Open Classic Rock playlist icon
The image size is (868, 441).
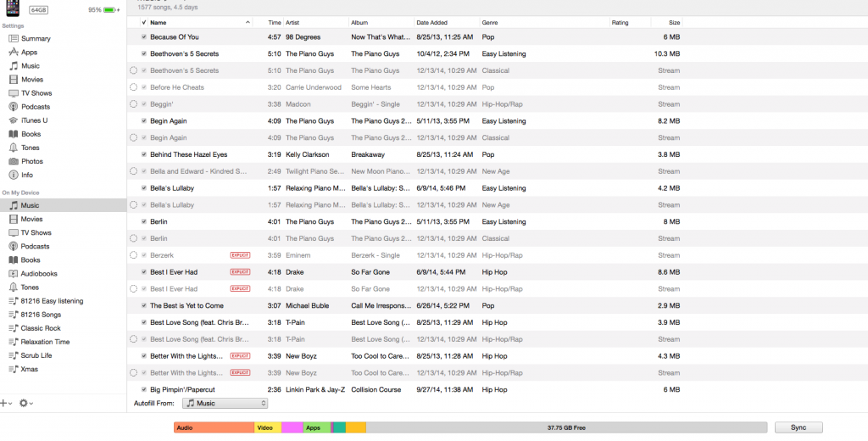(14, 328)
